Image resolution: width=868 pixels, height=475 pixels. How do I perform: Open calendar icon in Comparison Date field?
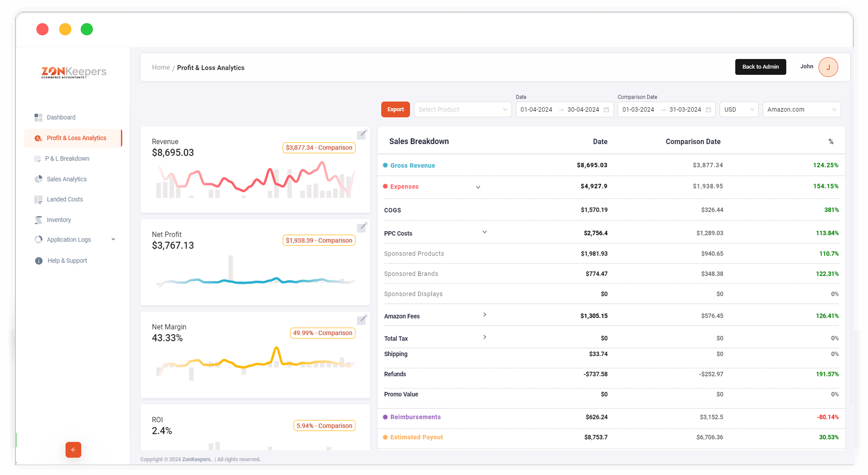click(x=708, y=110)
